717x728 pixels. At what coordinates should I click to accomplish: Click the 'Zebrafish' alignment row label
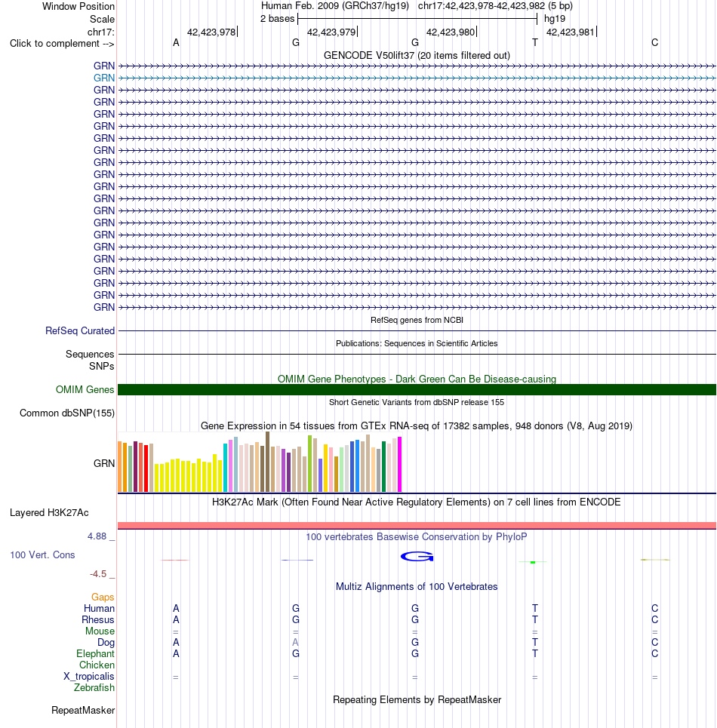[x=94, y=687]
